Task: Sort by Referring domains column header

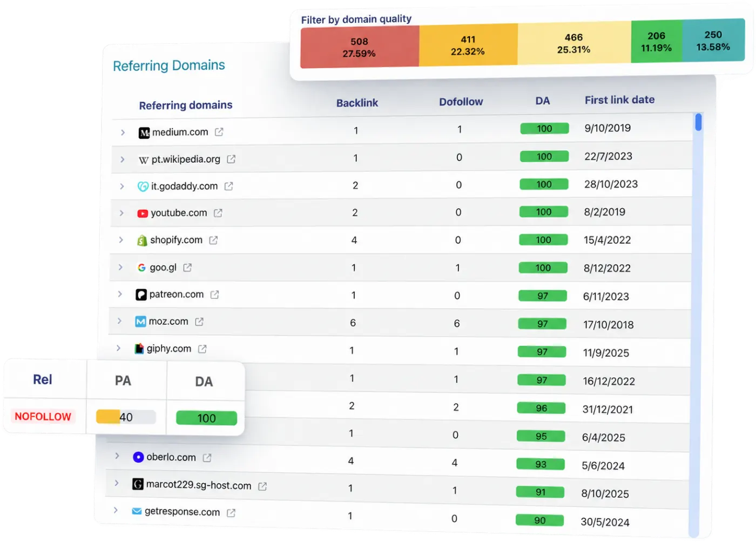Action: coord(186,105)
